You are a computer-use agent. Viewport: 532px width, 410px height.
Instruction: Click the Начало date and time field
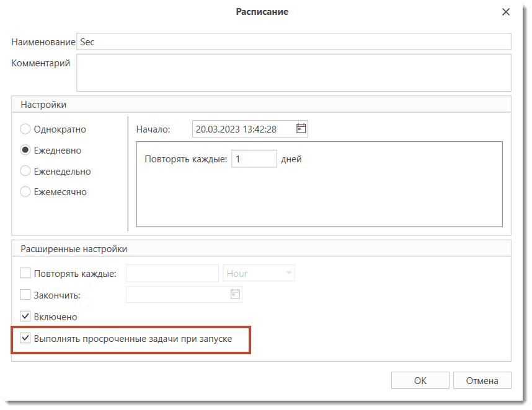pos(242,129)
